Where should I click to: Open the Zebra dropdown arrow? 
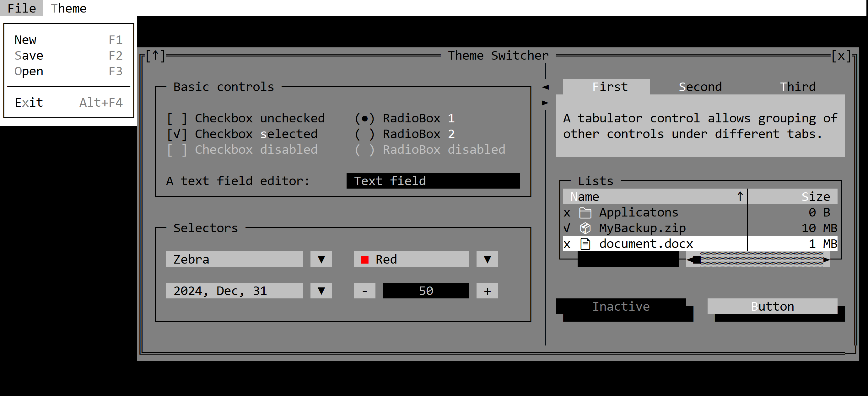(x=321, y=259)
